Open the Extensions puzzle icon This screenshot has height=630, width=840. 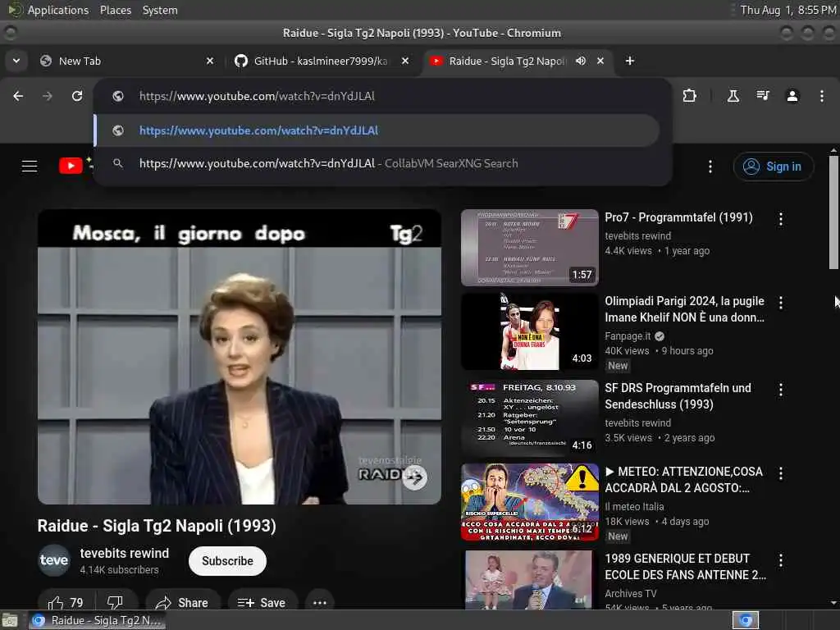click(x=689, y=96)
